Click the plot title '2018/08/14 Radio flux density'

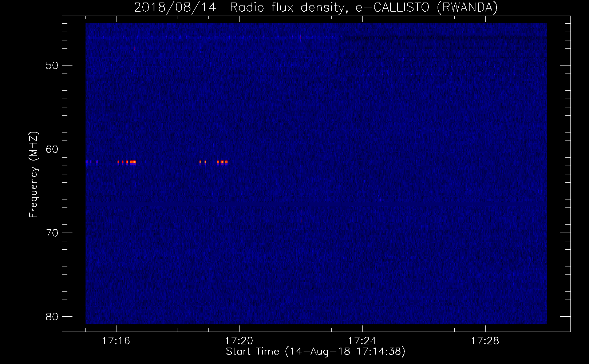316,7
